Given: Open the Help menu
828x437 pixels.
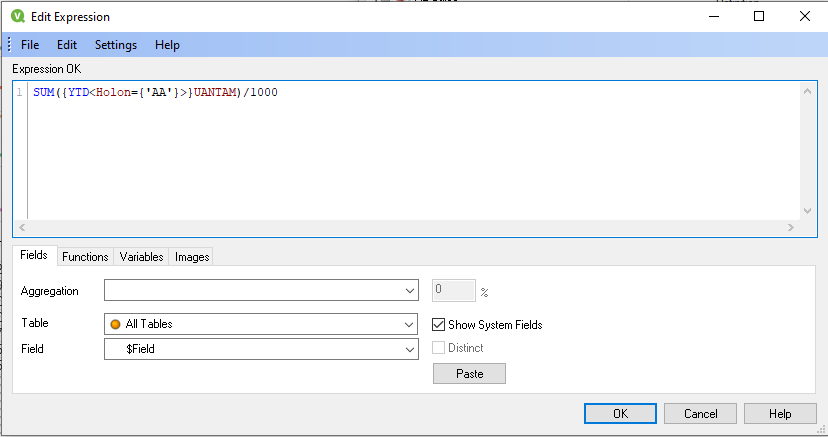Looking at the screenshot, I should [x=167, y=45].
